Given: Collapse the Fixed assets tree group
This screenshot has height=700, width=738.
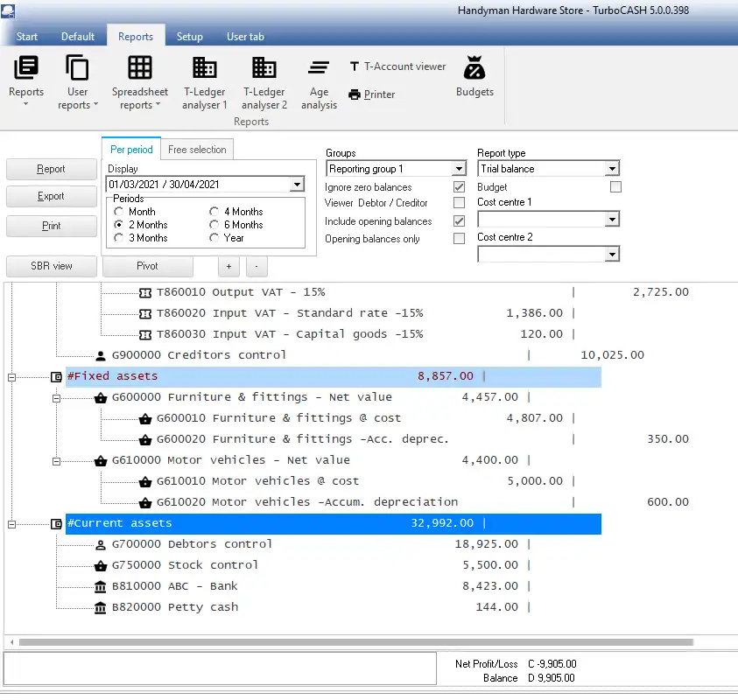Looking at the screenshot, I should point(12,377).
